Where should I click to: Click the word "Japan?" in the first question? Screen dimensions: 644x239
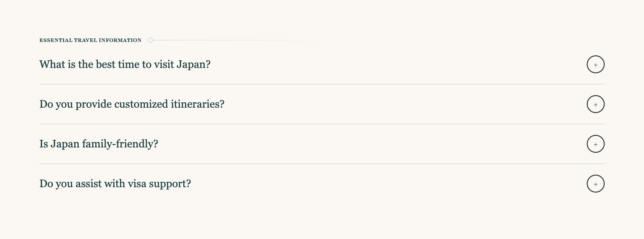tap(193, 64)
